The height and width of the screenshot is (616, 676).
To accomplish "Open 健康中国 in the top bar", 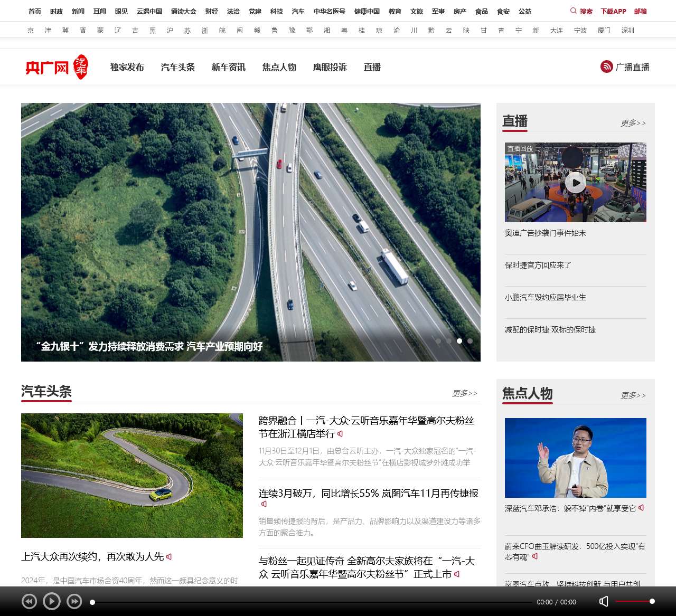I will click(x=367, y=11).
